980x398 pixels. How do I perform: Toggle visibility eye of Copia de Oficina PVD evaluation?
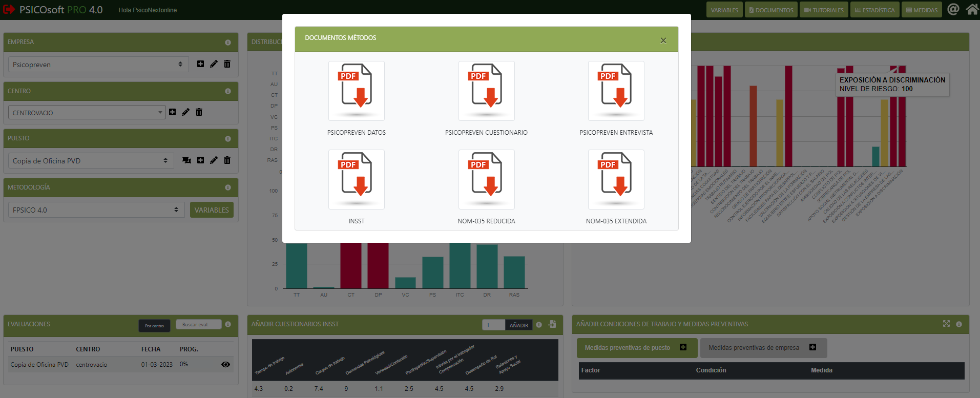(x=225, y=365)
